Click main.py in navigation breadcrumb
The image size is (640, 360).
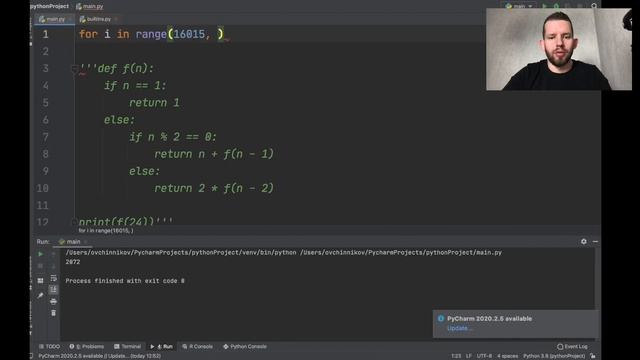89,6
